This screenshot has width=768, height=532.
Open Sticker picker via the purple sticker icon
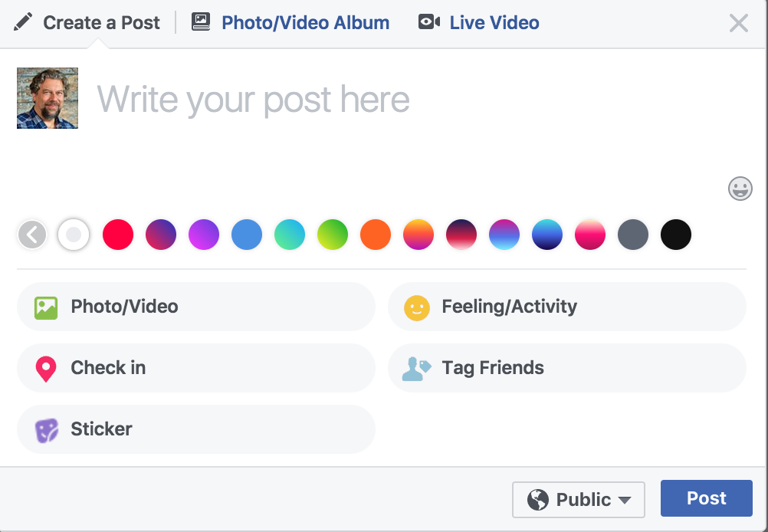(x=46, y=429)
